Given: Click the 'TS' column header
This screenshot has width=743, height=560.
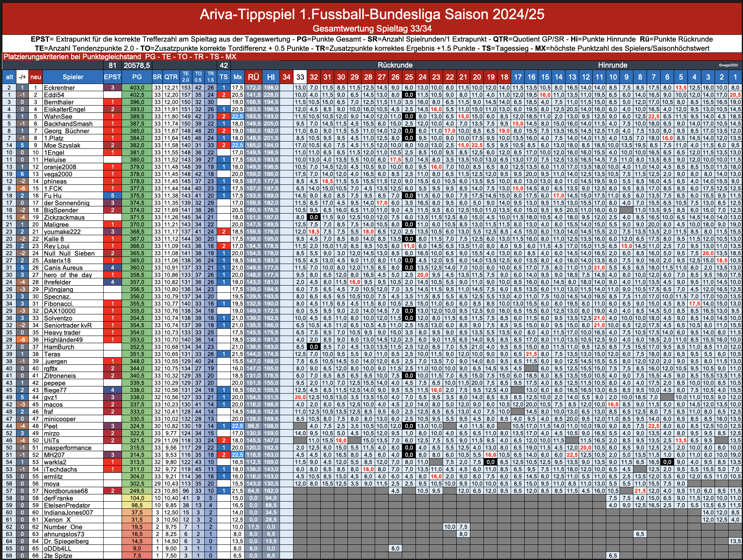Looking at the screenshot, I should coord(224,77).
